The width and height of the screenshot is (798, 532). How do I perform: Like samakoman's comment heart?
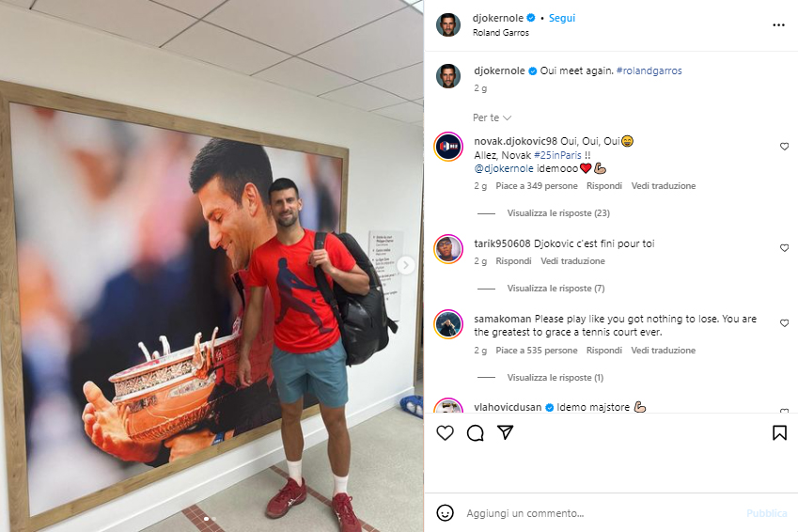pos(784,323)
